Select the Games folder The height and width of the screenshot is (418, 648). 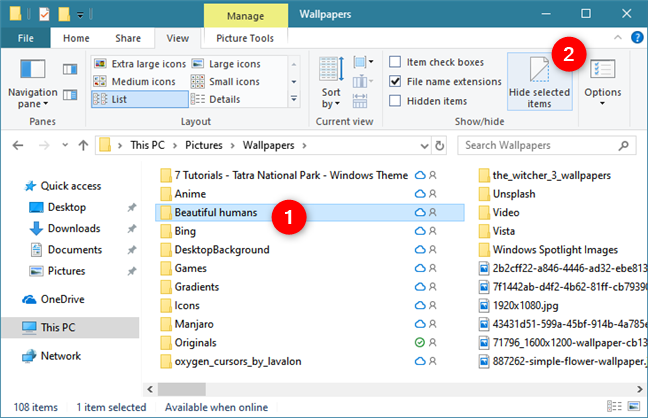tap(190, 268)
